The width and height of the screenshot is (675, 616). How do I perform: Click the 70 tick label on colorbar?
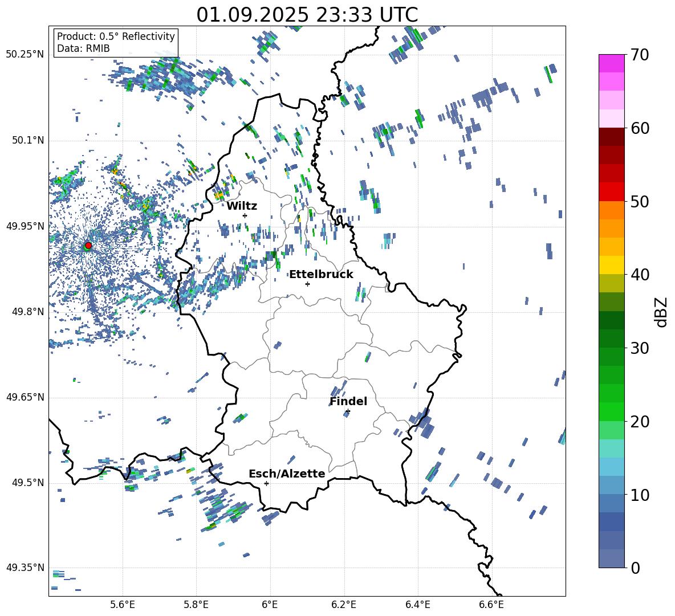pos(640,55)
